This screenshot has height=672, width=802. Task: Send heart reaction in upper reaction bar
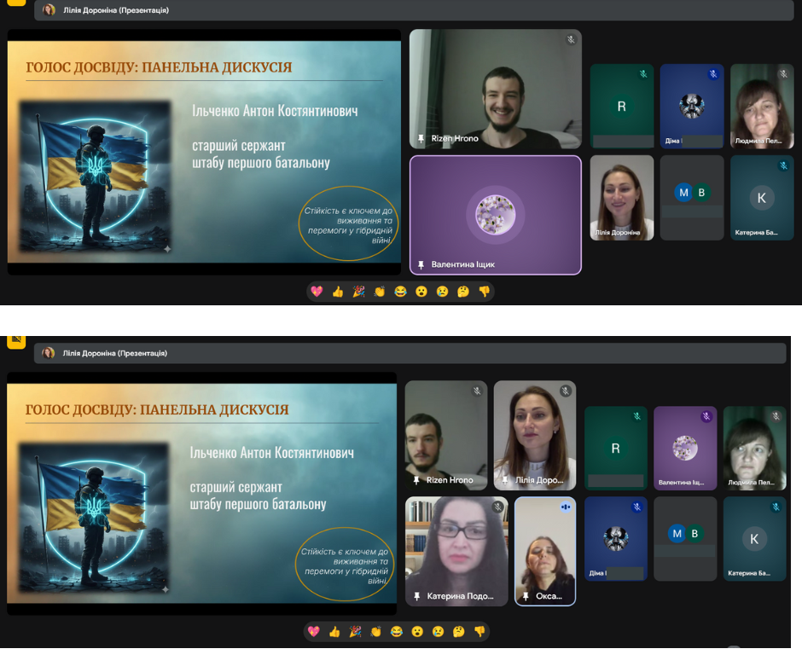[317, 292]
